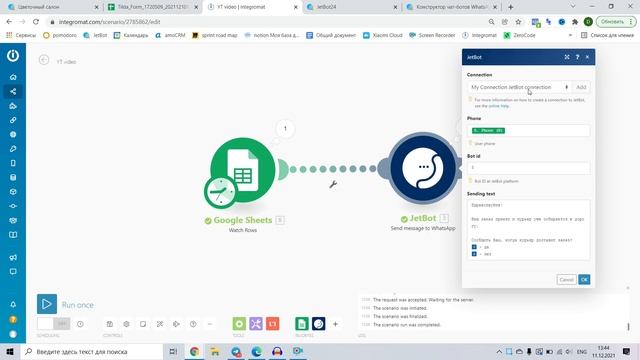Click the Windows search box
The height and width of the screenshot is (360, 640).
coord(92,351)
